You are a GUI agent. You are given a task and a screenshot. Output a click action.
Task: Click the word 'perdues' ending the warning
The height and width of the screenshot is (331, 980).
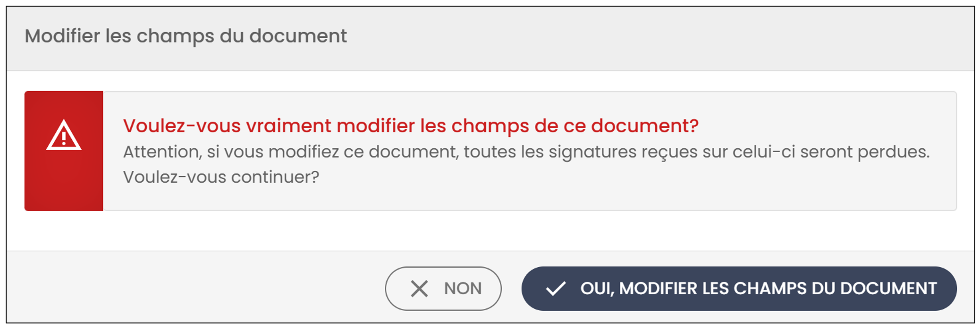(893, 152)
